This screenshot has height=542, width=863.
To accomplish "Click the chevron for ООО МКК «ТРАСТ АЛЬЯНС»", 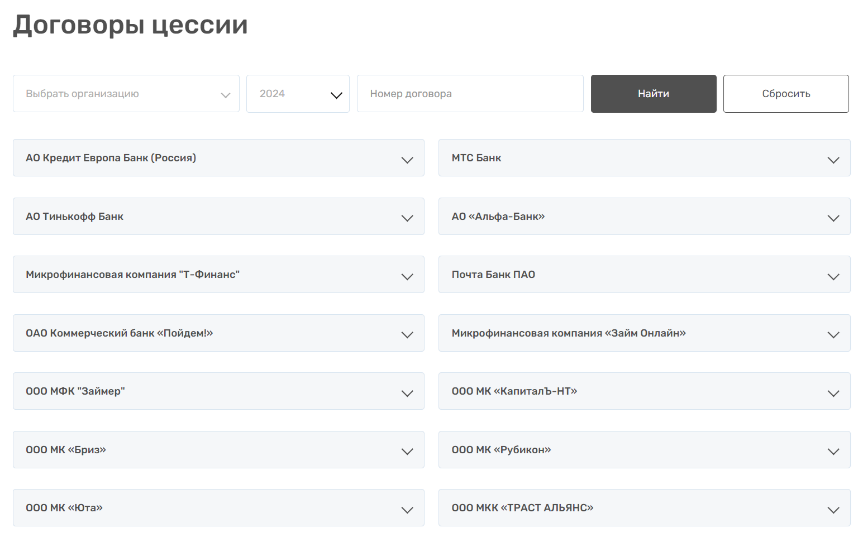I will 833,509.
